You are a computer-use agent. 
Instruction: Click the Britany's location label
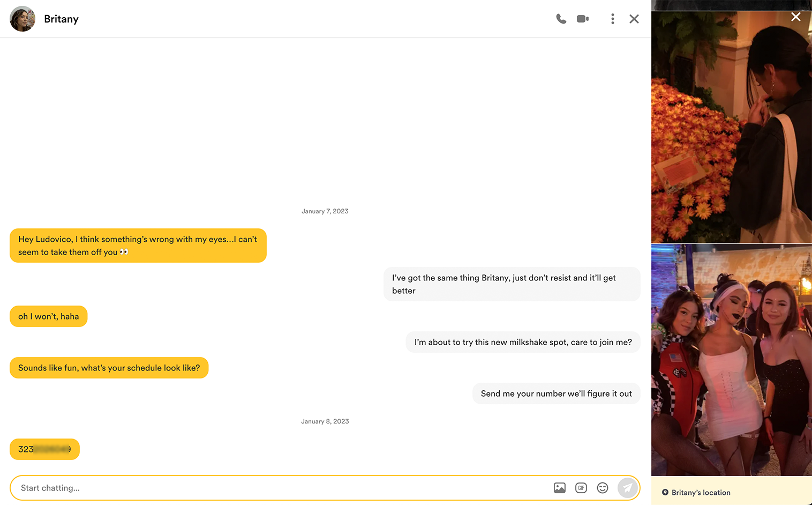click(701, 493)
